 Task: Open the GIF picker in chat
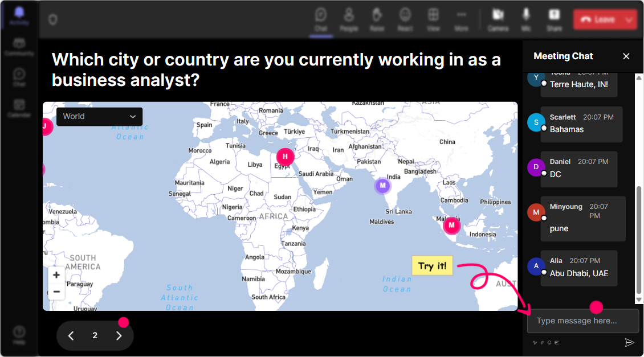point(557,343)
